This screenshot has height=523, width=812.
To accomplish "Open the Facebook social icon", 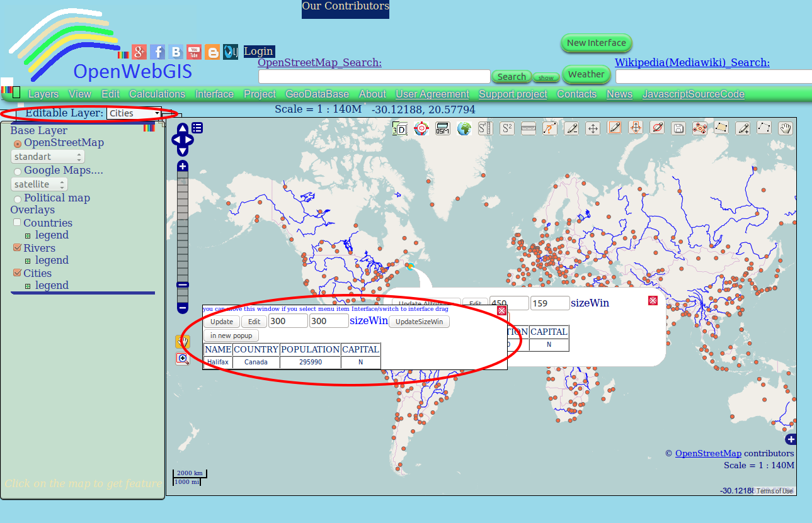I will coord(157,52).
